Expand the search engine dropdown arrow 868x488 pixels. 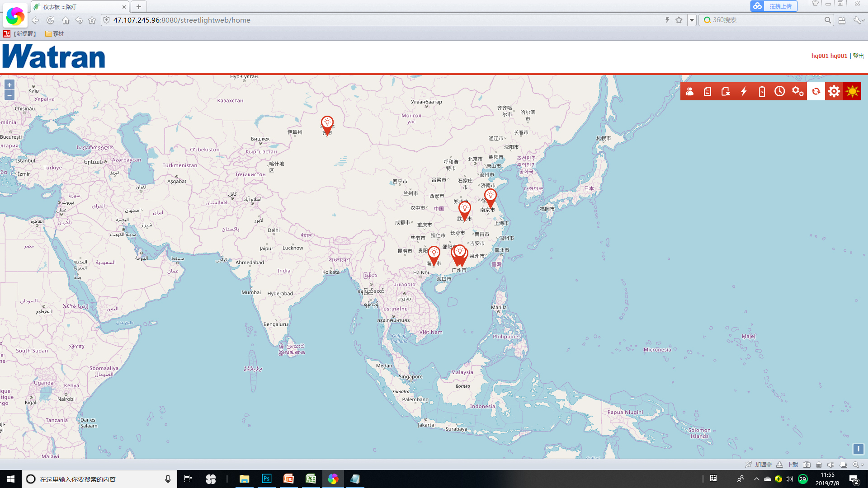click(692, 20)
